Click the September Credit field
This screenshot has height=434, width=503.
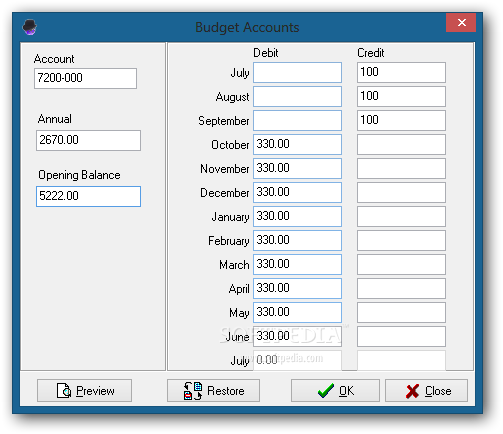401,120
